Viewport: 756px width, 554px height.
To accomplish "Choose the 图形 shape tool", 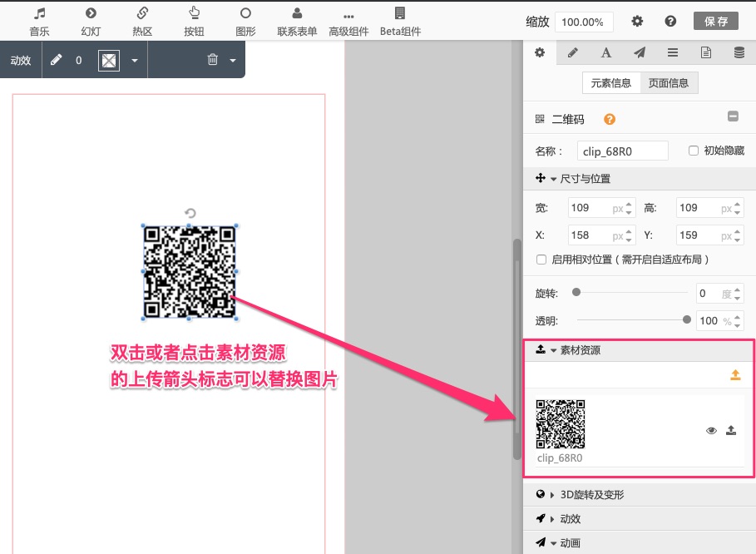I will tap(245, 22).
